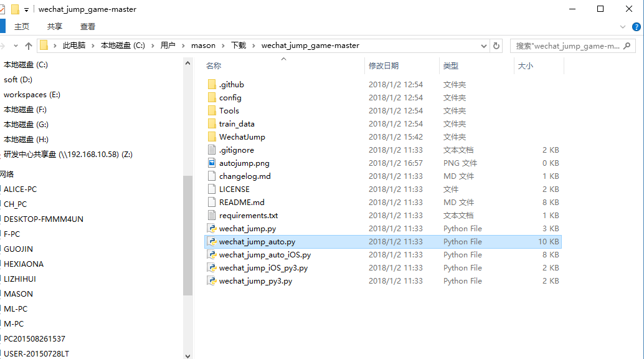Select soft (D:) drive in navigation pane
Image resolution: width=644 pixels, height=359 pixels.
[x=18, y=80]
